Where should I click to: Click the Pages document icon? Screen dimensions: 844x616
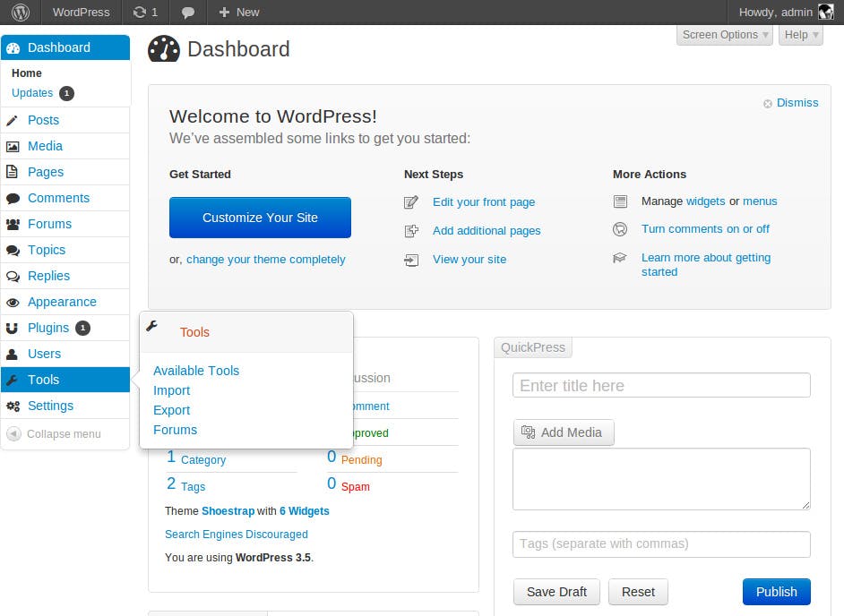(12, 172)
